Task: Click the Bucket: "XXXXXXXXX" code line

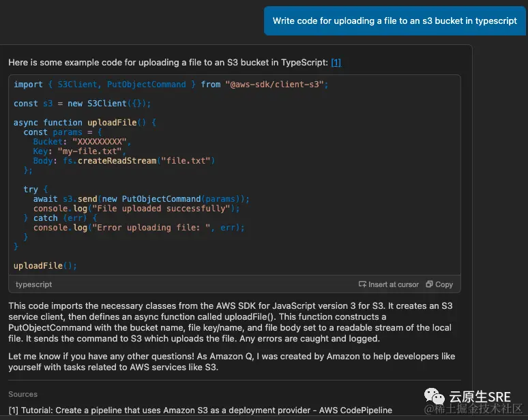Action: click(x=82, y=142)
